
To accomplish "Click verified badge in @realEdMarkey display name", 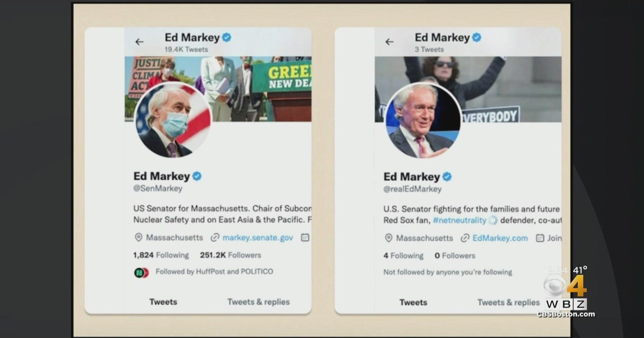I will tap(447, 176).
